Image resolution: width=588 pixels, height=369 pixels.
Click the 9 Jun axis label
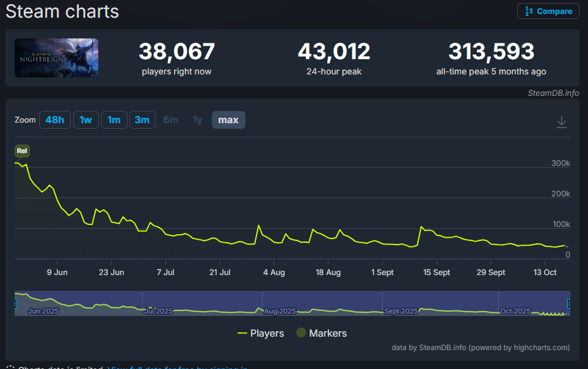(x=57, y=273)
